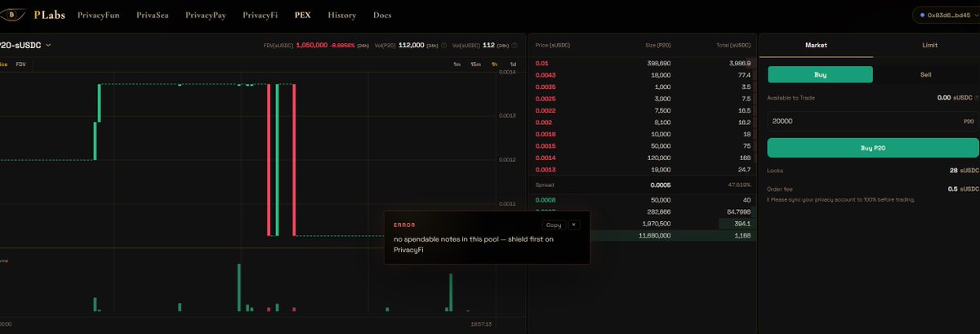The height and width of the screenshot is (334, 980).
Task: Open the Docs link
Action: 381,15
